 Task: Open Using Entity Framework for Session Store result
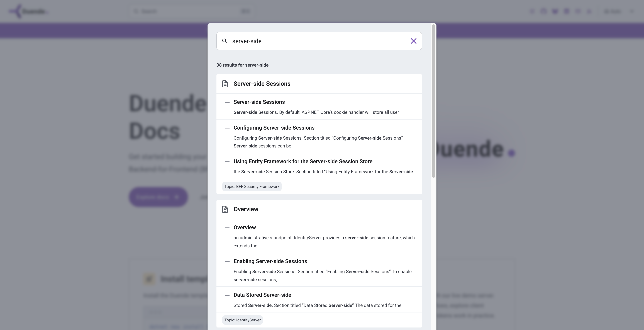[x=319, y=166]
